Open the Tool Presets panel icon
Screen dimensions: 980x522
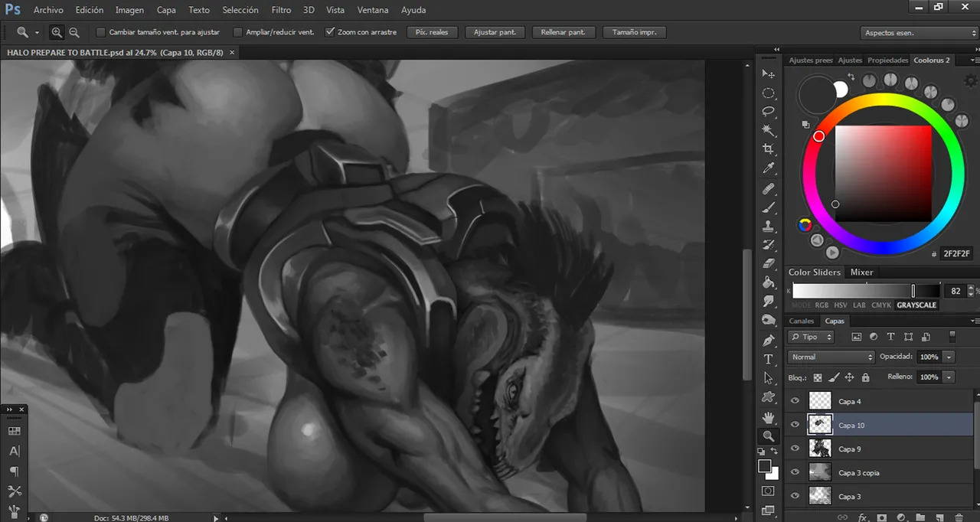coord(14,491)
